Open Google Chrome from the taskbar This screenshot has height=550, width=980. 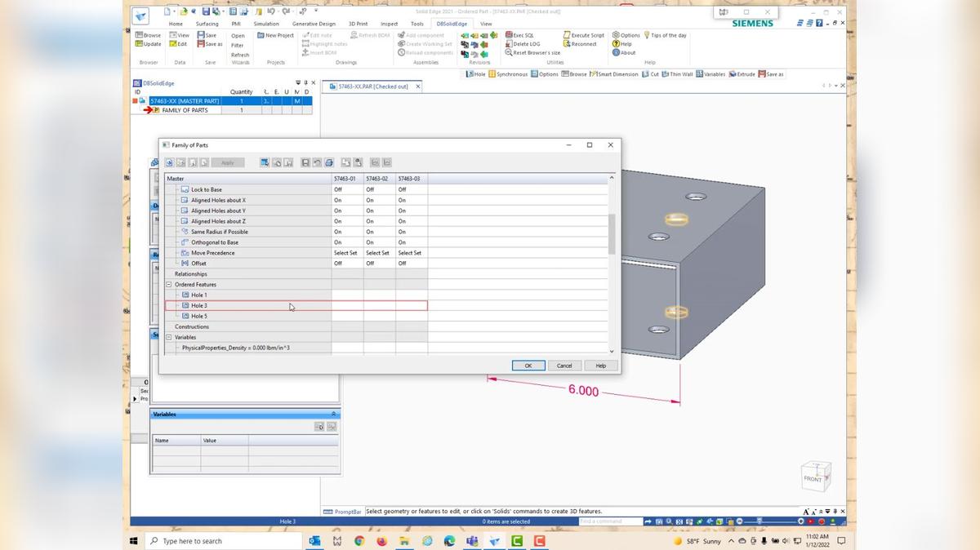tap(359, 541)
